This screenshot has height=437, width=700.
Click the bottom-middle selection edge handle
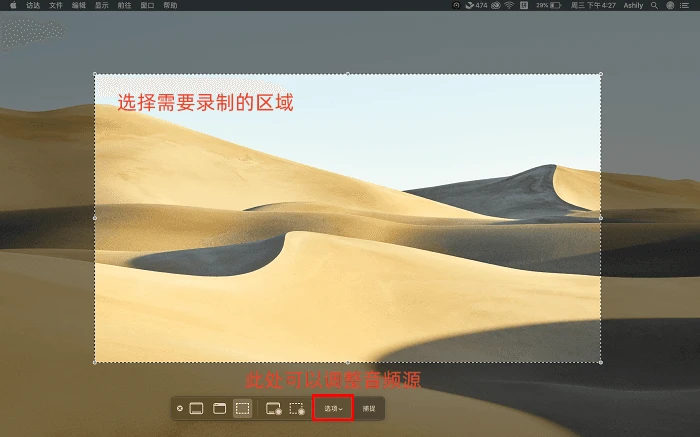pyautogui.click(x=348, y=362)
